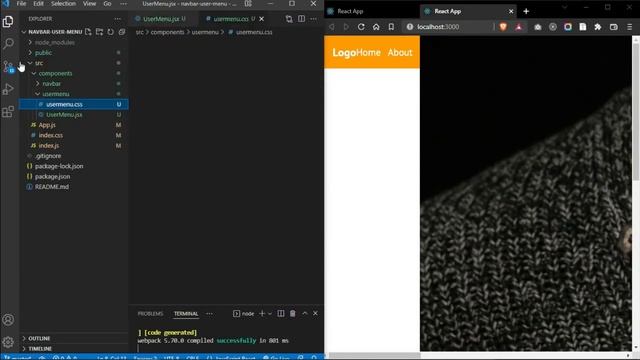
Task: Refresh the explorer tree
Action: (110, 32)
